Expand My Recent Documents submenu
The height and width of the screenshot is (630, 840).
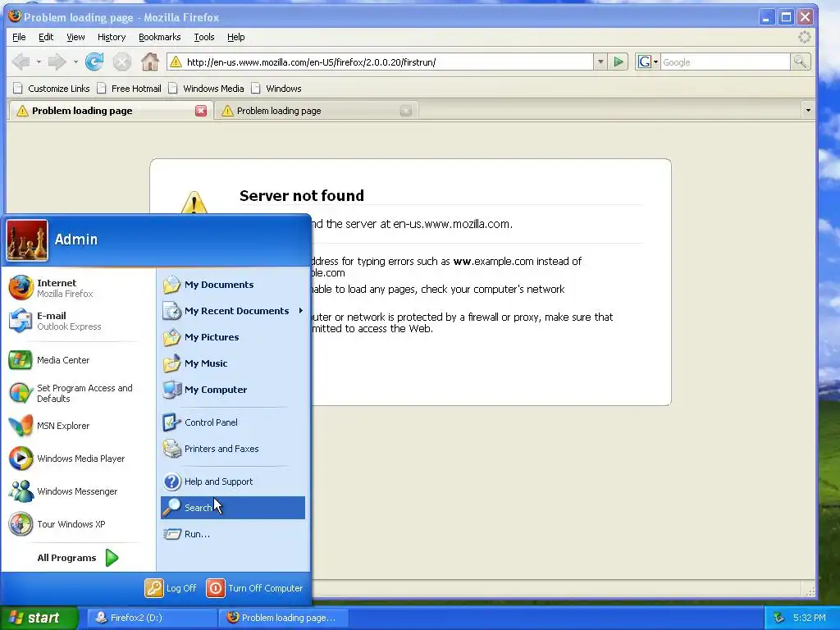pyautogui.click(x=233, y=311)
